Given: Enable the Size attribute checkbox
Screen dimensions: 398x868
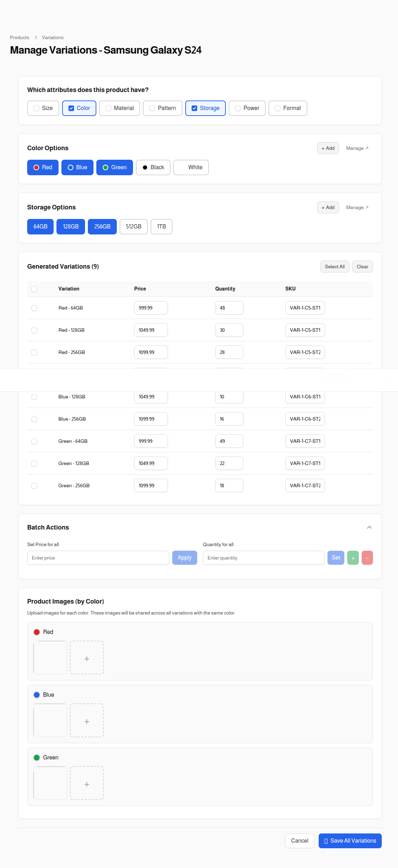Looking at the screenshot, I should [36, 108].
